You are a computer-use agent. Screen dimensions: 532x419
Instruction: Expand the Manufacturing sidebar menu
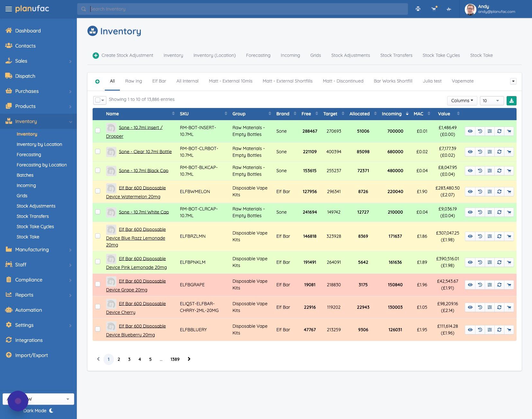point(38,250)
